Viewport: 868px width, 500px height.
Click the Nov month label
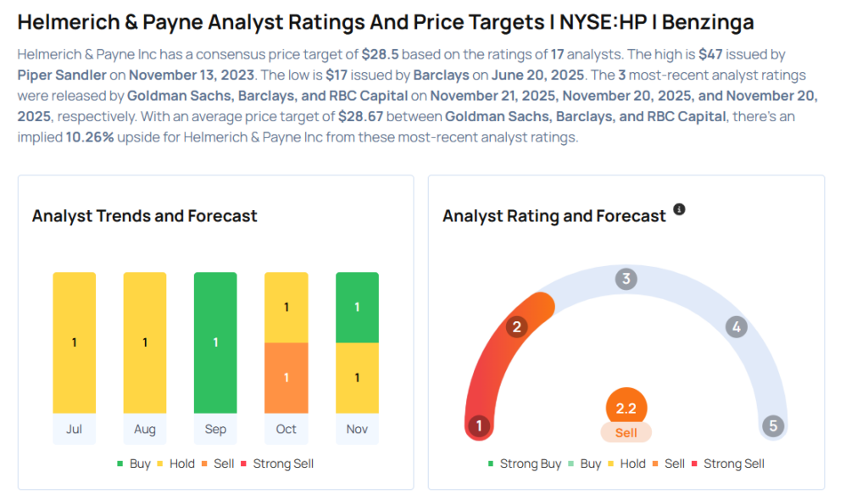click(x=357, y=429)
